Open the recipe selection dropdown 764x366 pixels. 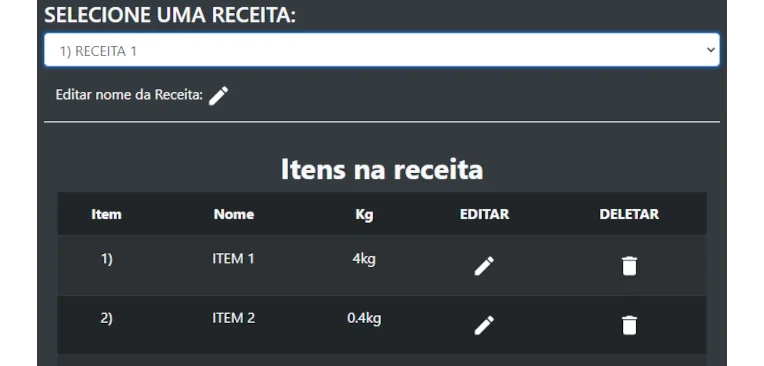tap(382, 50)
